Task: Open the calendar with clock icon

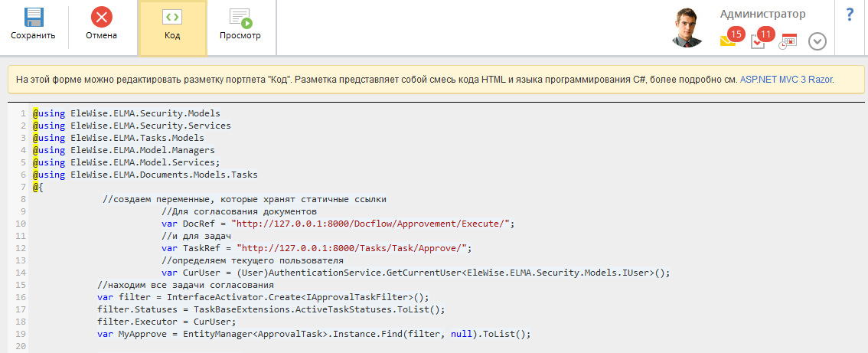Action: coord(788,41)
